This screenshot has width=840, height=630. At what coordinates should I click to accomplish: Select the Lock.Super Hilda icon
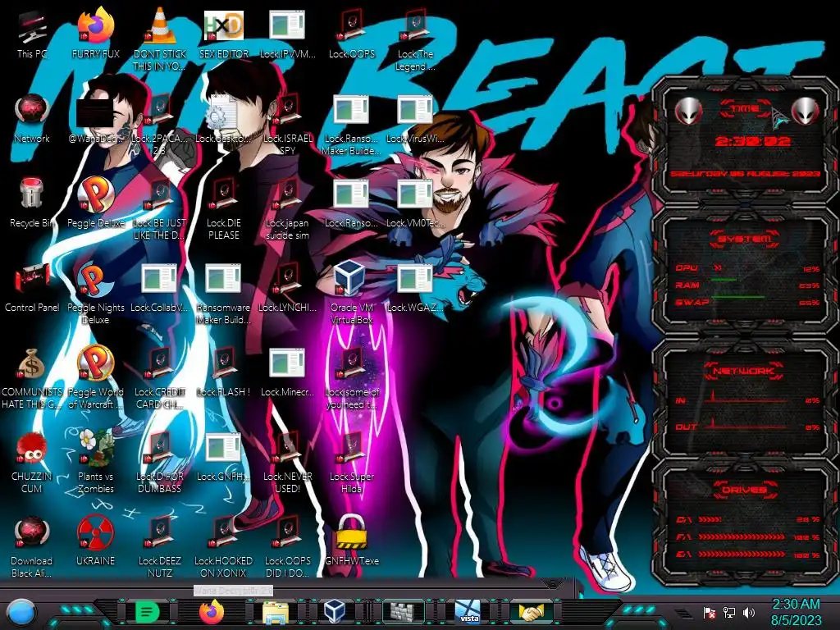click(351, 463)
